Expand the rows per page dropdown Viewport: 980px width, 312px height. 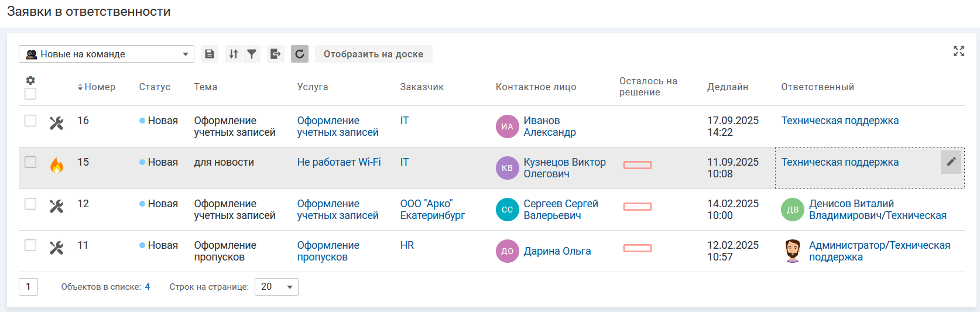pyautogui.click(x=276, y=287)
